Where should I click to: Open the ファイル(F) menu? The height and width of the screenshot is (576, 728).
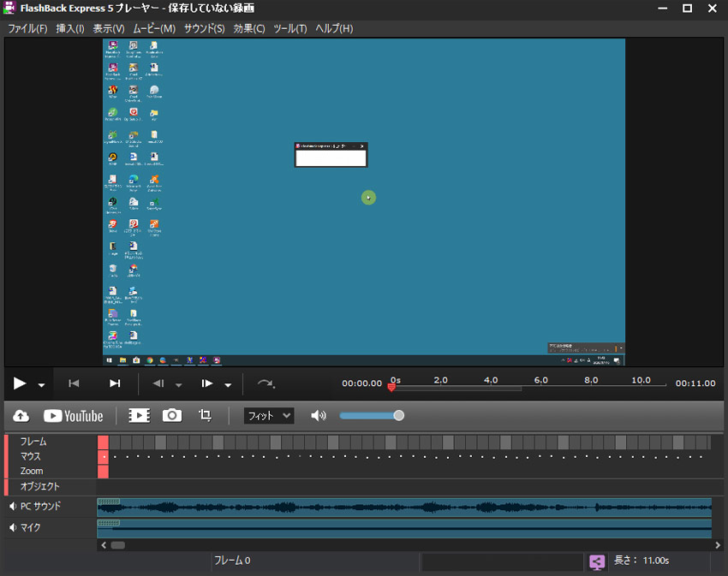pos(28,29)
